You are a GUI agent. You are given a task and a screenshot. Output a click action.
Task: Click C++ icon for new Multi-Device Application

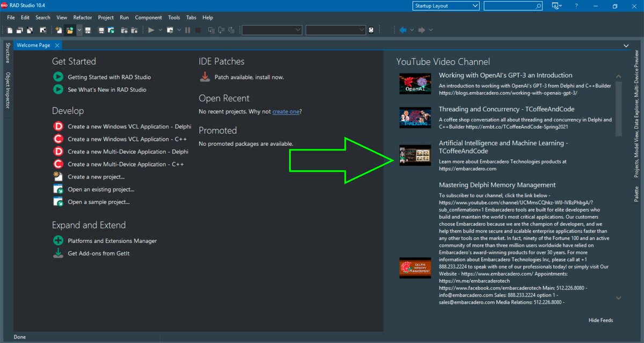(x=58, y=164)
